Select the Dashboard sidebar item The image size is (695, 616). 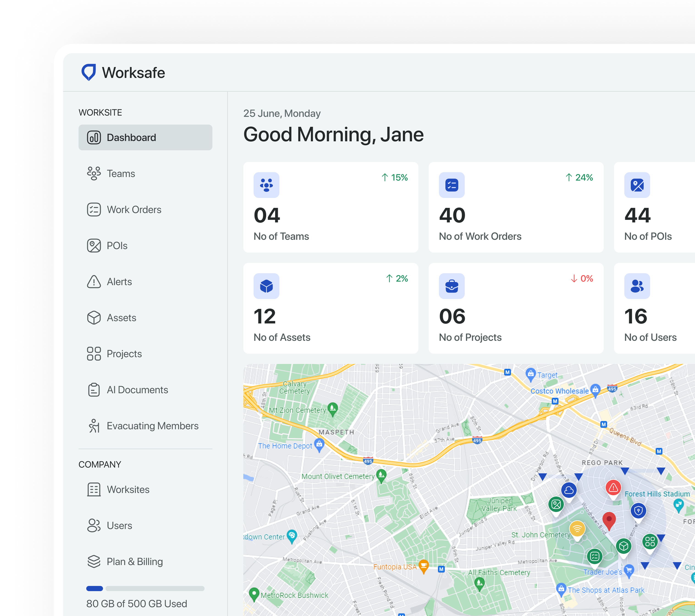pos(145,138)
